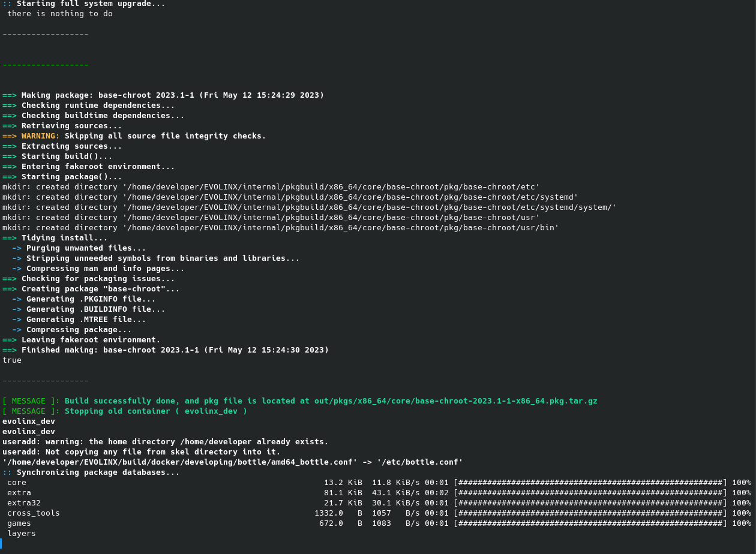Click the 'true' output line

(x=12, y=360)
